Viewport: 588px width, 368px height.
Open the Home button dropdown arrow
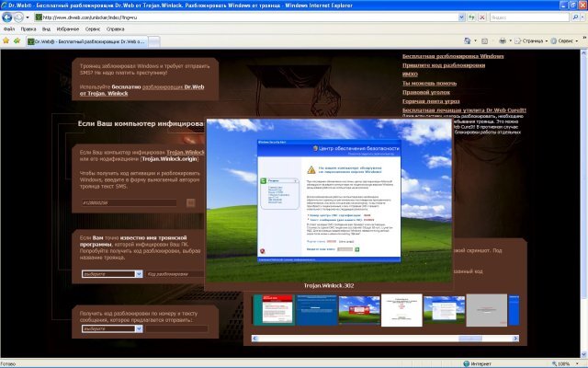click(x=475, y=40)
